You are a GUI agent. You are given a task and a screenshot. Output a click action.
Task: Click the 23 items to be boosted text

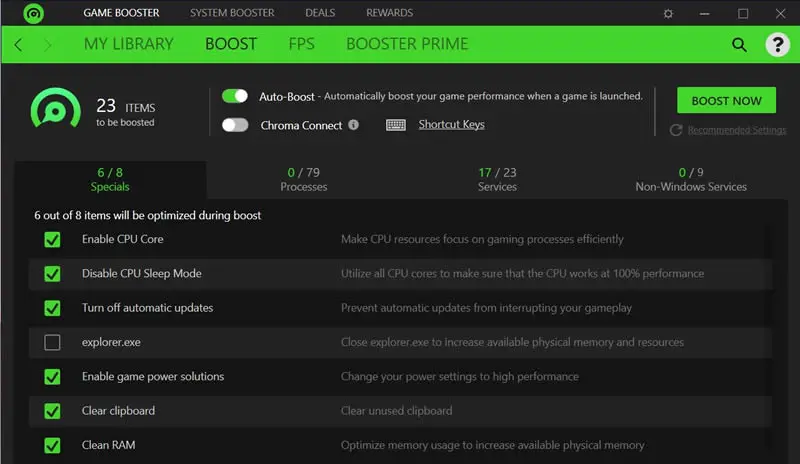126,113
